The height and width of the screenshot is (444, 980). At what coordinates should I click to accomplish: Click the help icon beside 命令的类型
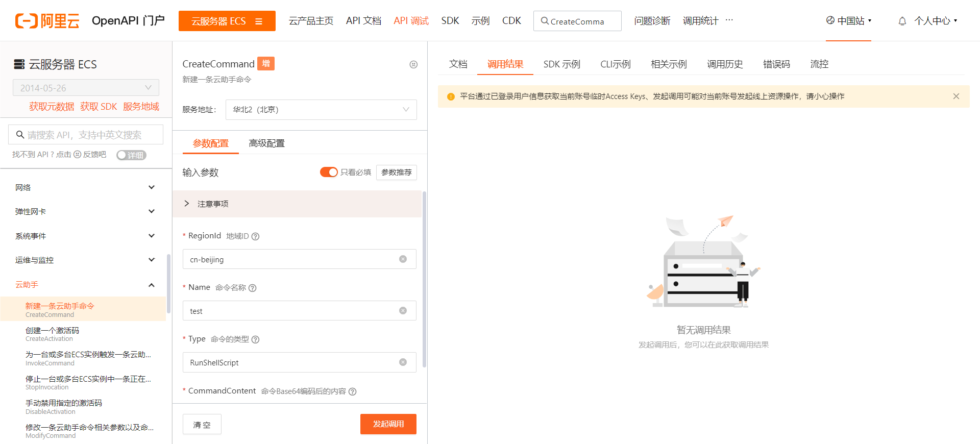(x=256, y=339)
